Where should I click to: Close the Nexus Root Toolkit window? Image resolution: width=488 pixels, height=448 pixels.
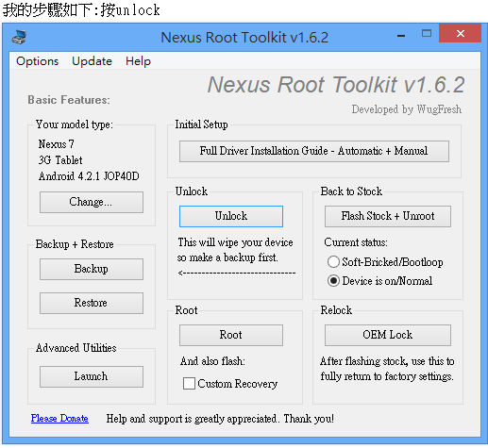[460, 33]
